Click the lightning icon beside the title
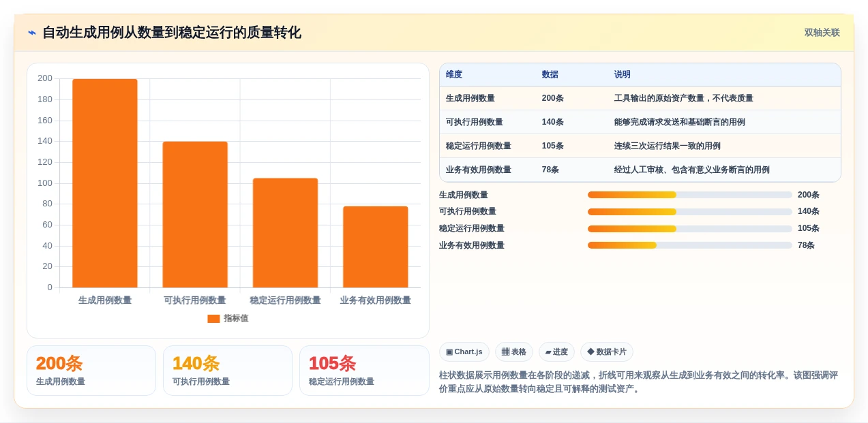868x423 pixels. pos(32,33)
